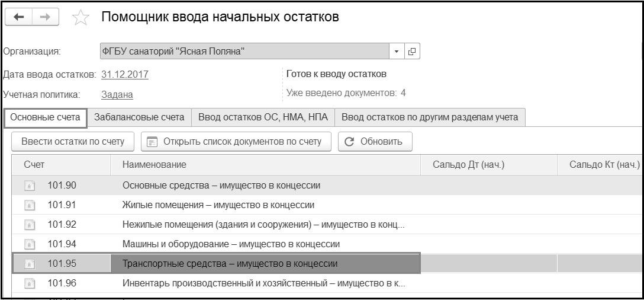This screenshot has width=644, height=300.
Task: Click account icon for row 101.90
Action: [29, 186]
